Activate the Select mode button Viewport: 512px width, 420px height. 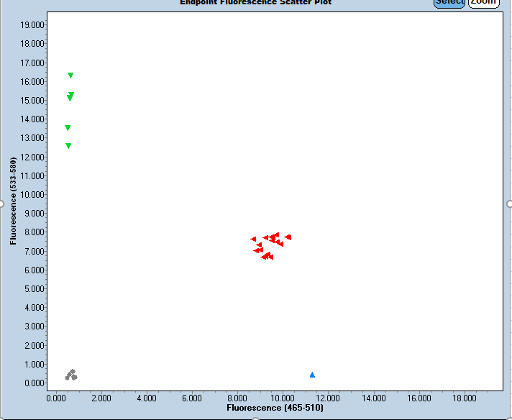(449, 2)
